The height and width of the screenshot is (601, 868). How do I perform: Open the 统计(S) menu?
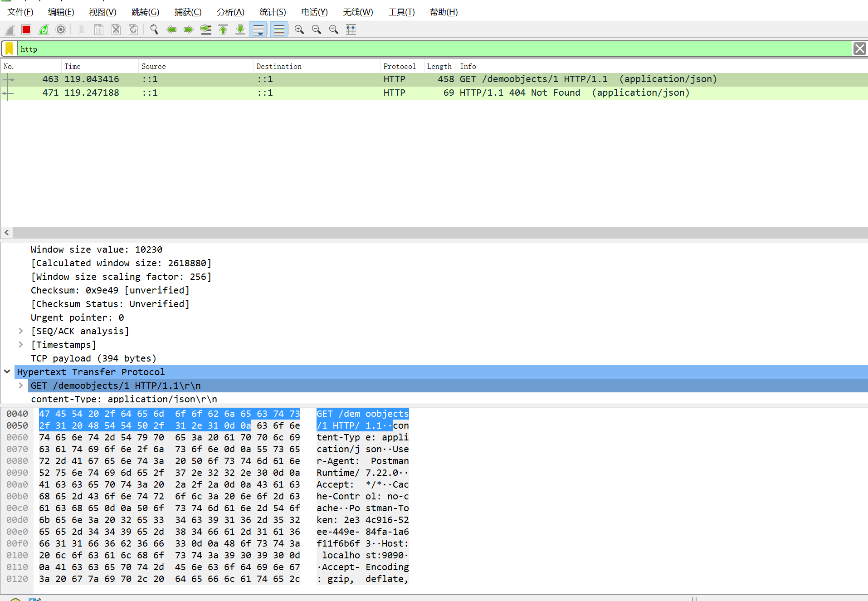[x=272, y=12]
